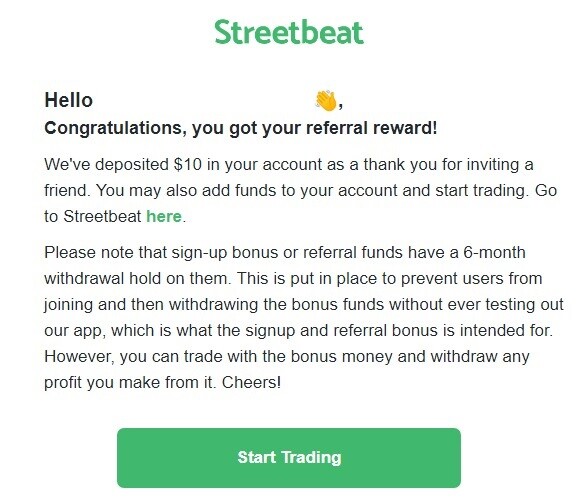Select the referral reward congratulations heading
582x503 pixels.
pyautogui.click(x=241, y=128)
